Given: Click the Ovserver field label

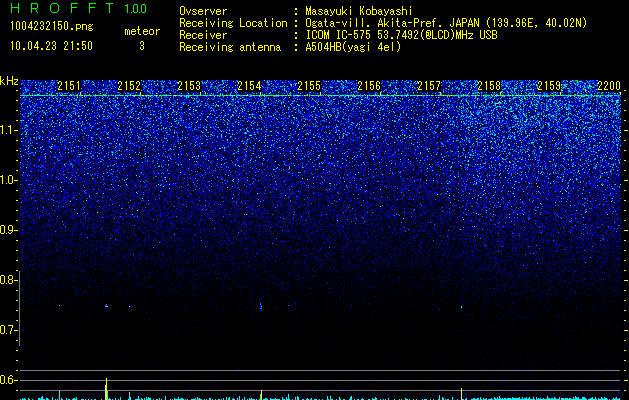Looking at the screenshot, I should 203,11.
